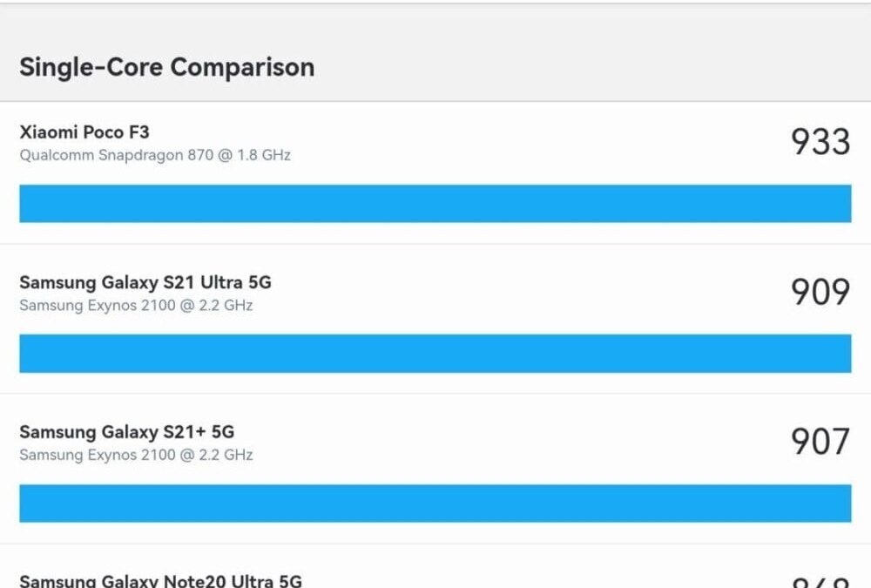Open the Samsung Galaxy S21+ 5G link
871x588 pixels.
click(126, 432)
